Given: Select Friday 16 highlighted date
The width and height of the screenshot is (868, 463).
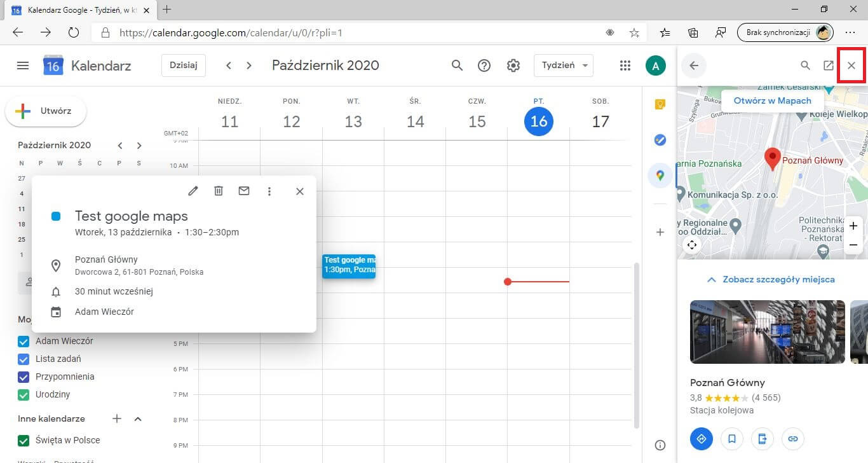Looking at the screenshot, I should pyautogui.click(x=539, y=121).
